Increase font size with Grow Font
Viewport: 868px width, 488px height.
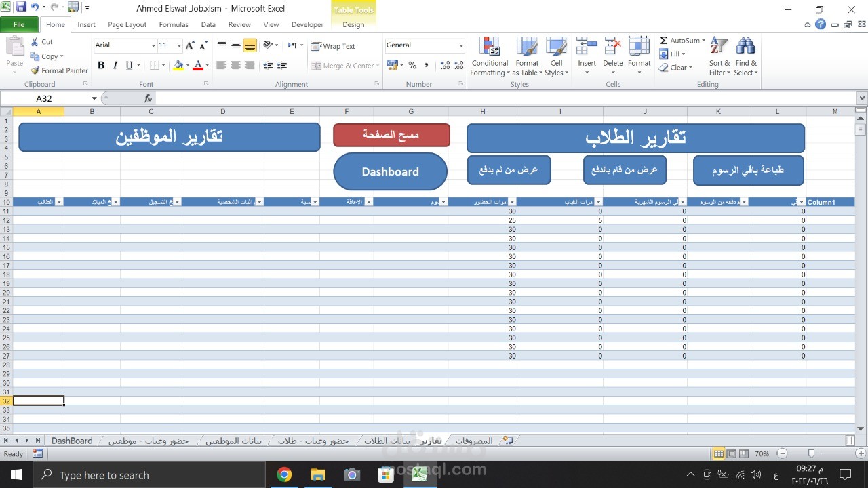[x=190, y=45]
